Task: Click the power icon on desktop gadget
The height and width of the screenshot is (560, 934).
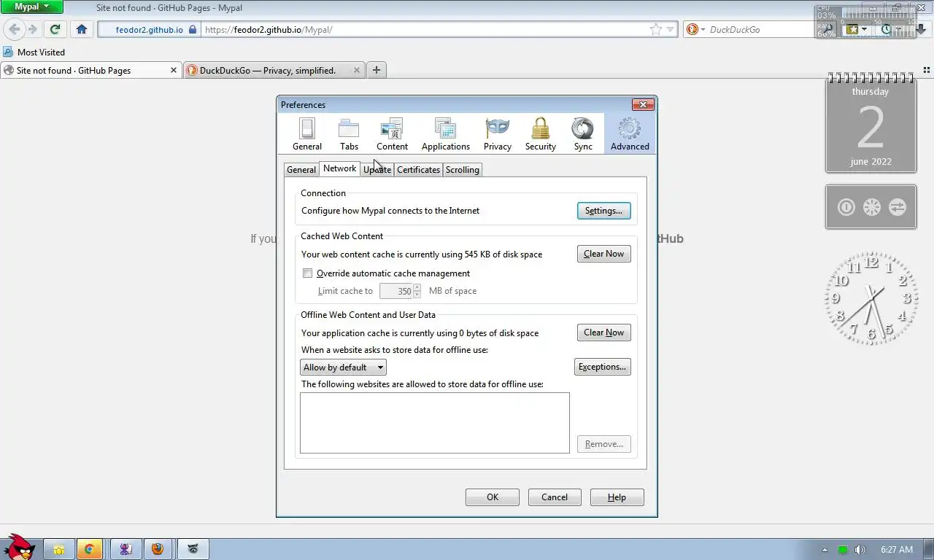Action: click(x=846, y=207)
